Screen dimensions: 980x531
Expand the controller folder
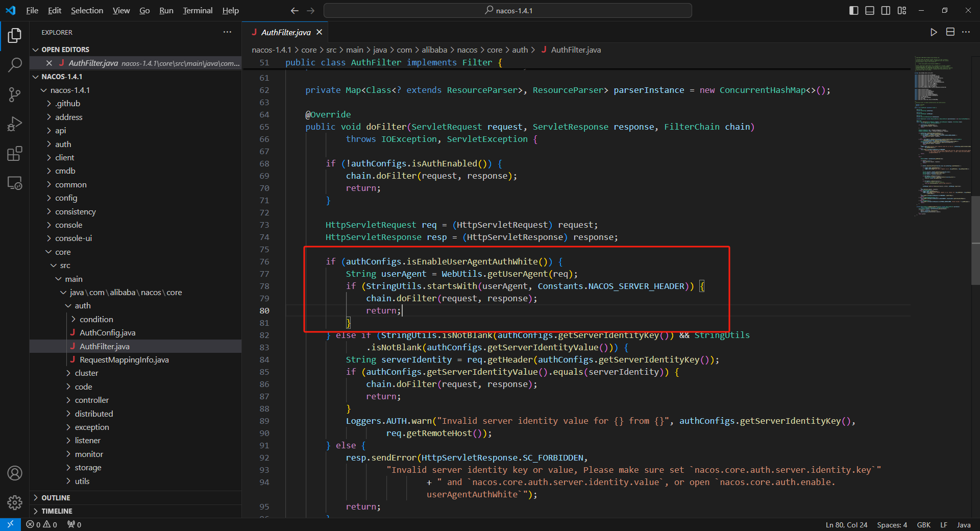click(91, 400)
